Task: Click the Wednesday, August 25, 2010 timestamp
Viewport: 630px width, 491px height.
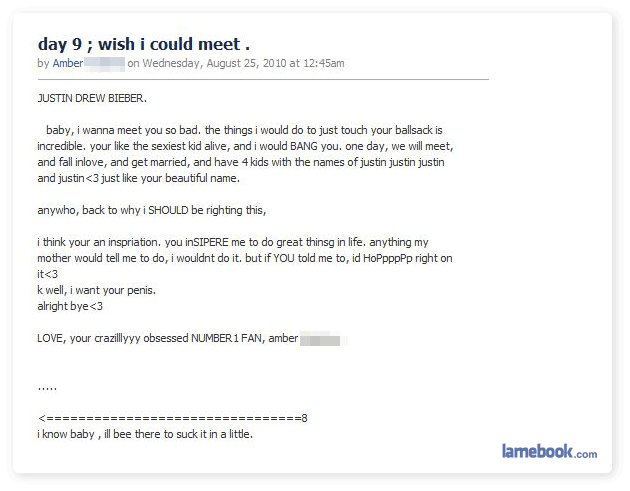Action: point(243,63)
